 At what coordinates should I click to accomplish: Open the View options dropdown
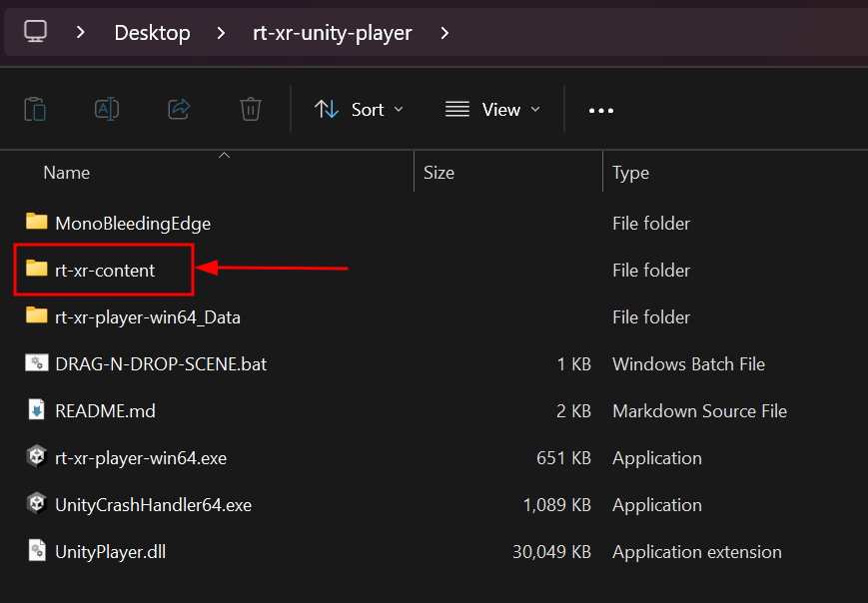pyautogui.click(x=491, y=110)
